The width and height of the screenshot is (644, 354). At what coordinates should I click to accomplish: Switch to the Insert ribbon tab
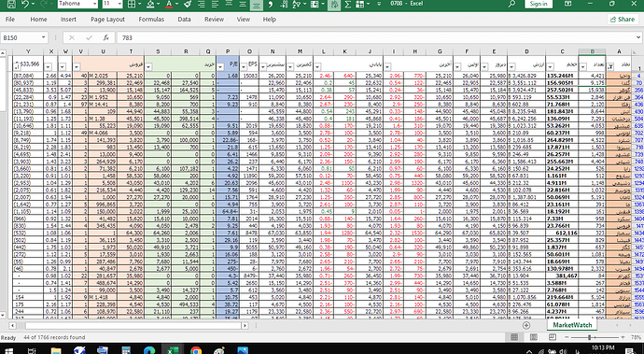[68, 20]
